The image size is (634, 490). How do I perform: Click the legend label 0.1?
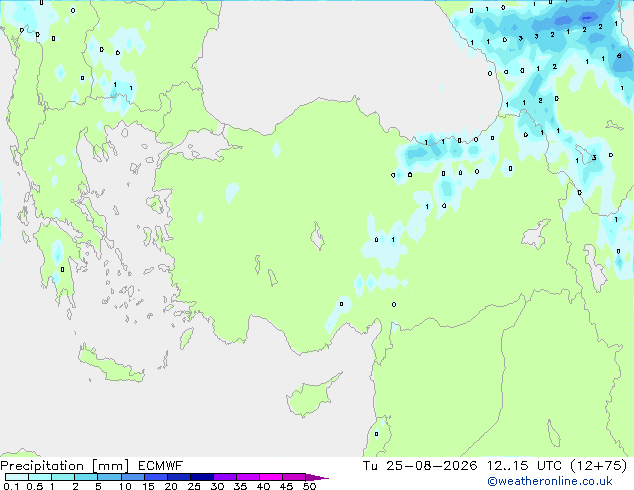coord(11,486)
